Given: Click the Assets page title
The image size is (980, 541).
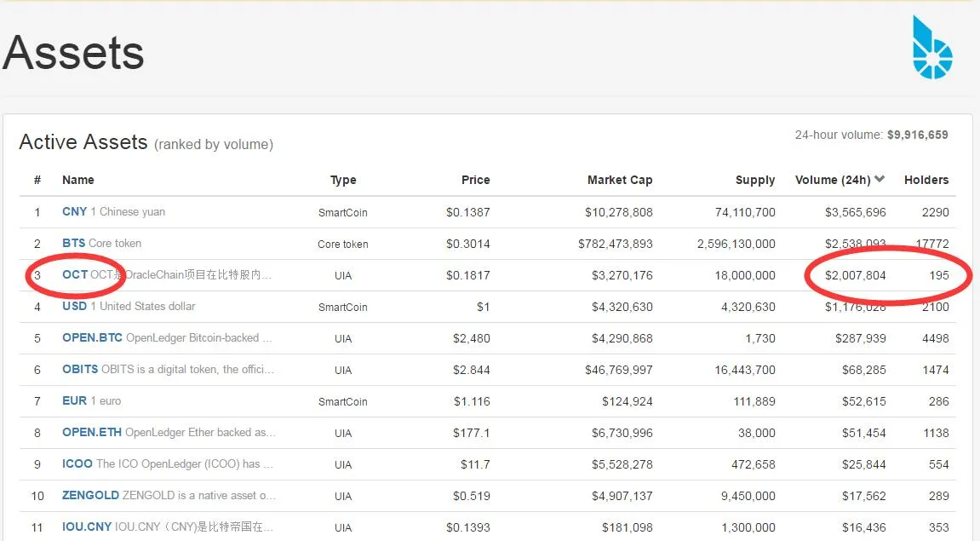Looking at the screenshot, I should (74, 53).
